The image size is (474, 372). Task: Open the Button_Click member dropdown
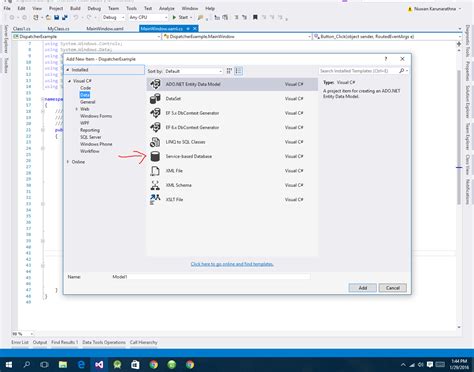click(x=387, y=37)
